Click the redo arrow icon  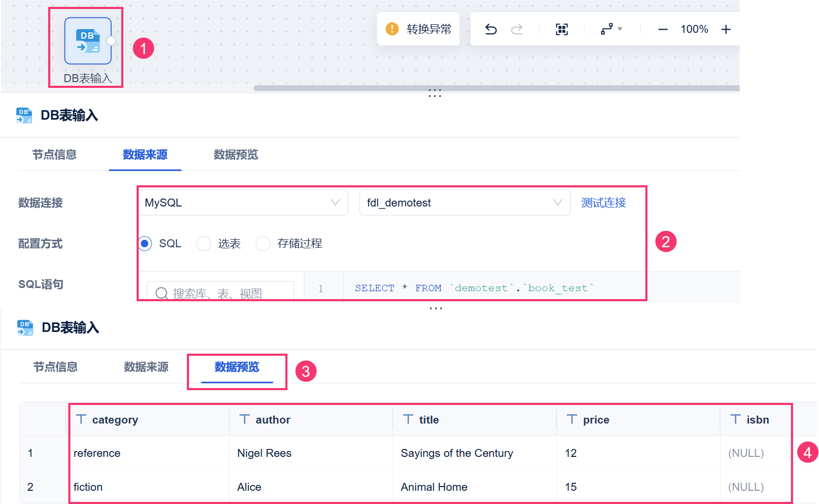517,29
